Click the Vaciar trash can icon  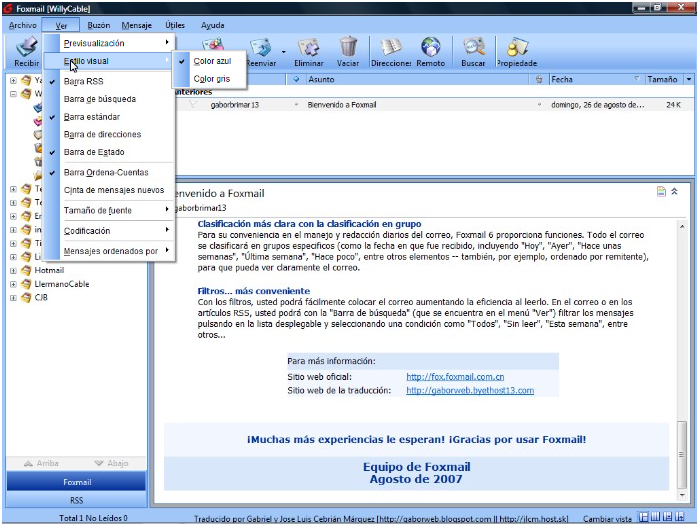pyautogui.click(x=348, y=47)
